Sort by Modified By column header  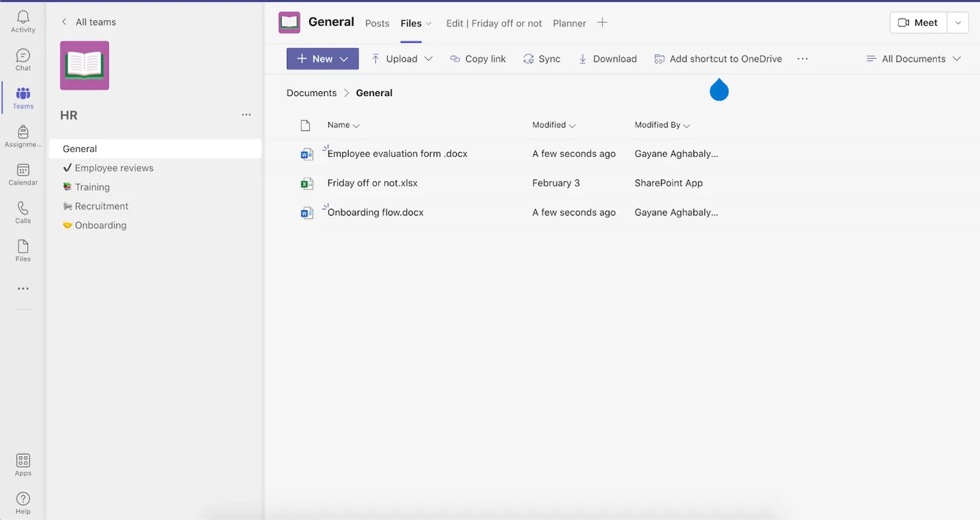coord(662,125)
